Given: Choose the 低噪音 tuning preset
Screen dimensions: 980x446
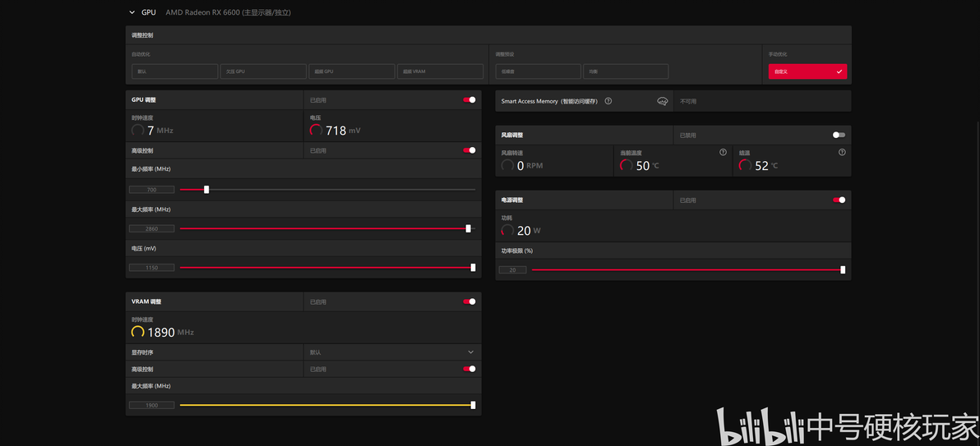Looking at the screenshot, I should [539, 71].
